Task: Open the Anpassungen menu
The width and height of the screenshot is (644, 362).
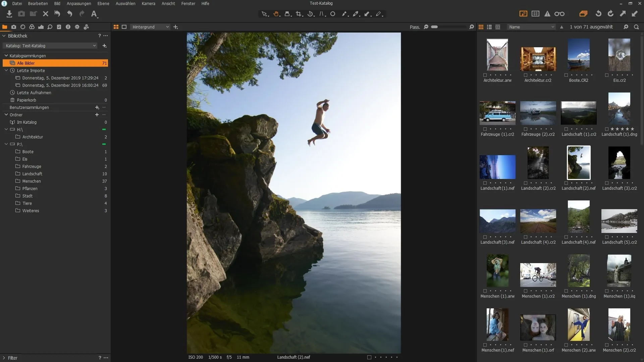Action: tap(79, 3)
